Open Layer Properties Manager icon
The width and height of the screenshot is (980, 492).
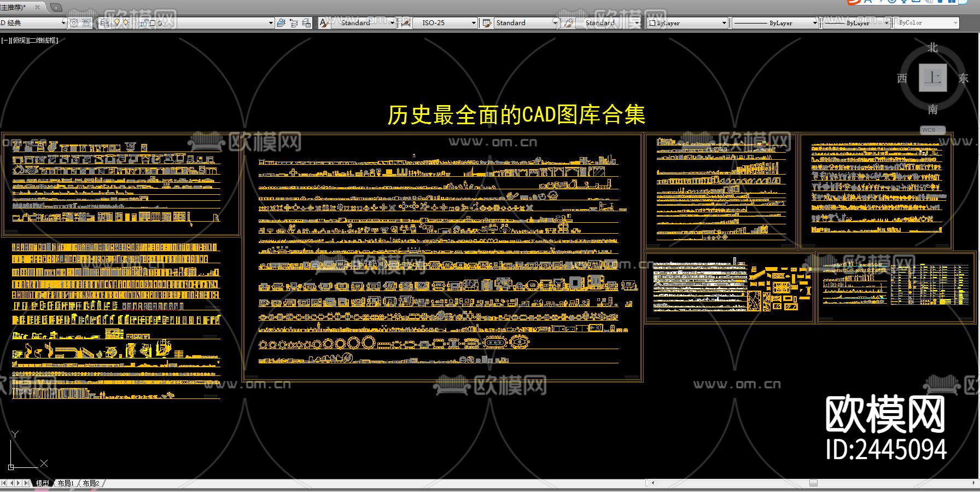tap(104, 23)
